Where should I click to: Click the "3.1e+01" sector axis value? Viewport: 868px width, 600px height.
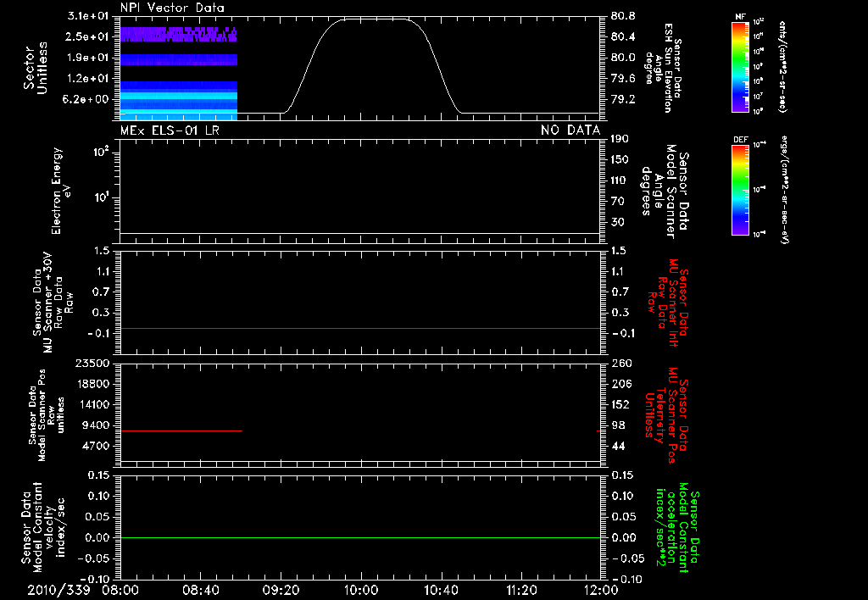point(87,16)
